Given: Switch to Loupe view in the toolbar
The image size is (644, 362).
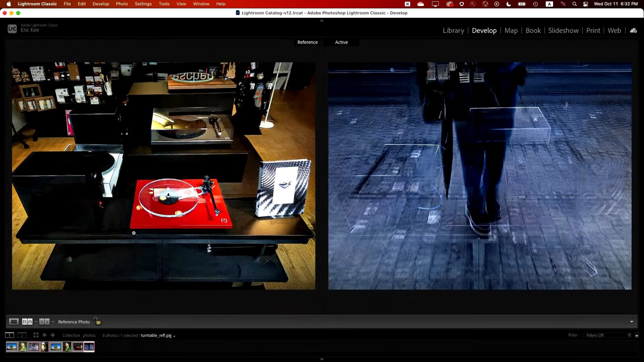Looking at the screenshot, I should 14,321.
